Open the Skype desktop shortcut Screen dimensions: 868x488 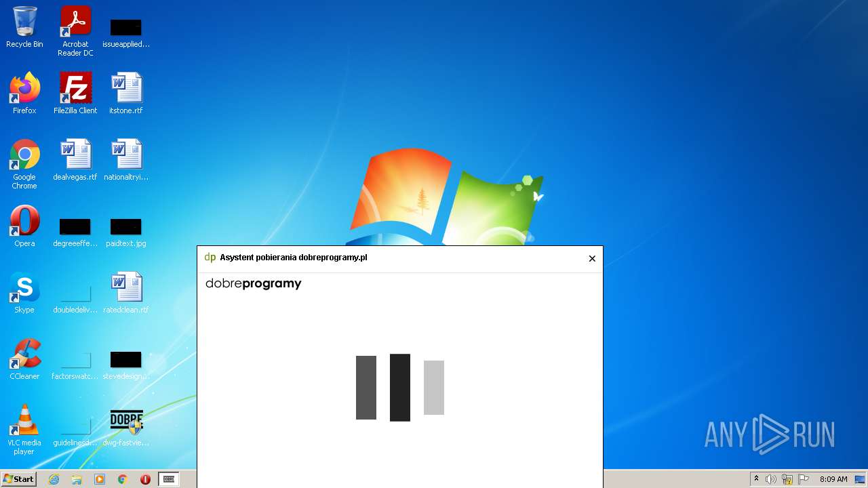[x=24, y=293]
